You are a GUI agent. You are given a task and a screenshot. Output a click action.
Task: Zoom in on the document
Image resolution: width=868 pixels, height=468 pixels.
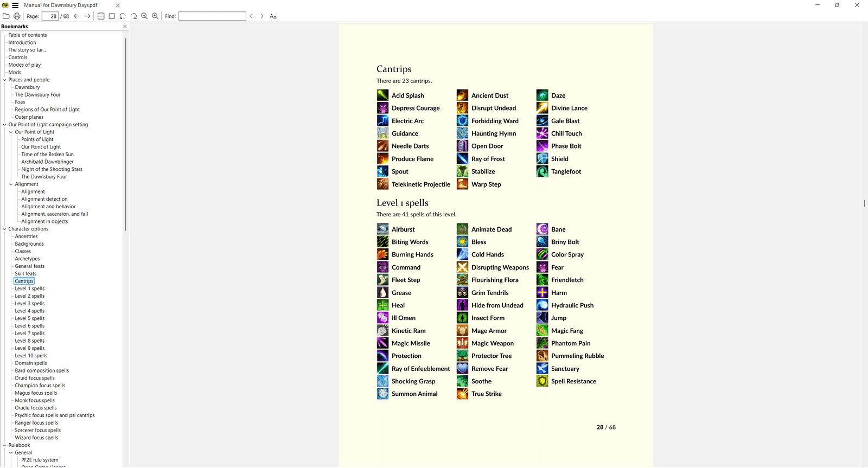point(155,16)
